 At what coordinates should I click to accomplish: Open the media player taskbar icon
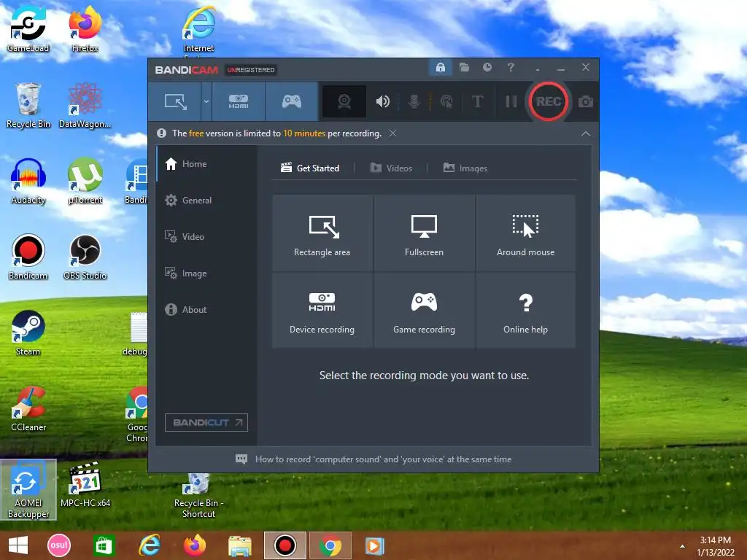point(374,545)
